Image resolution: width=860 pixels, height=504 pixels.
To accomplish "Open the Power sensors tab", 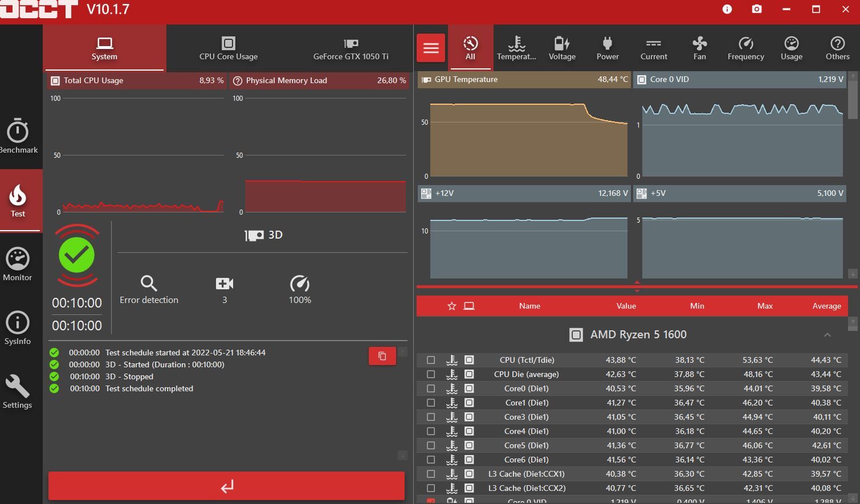I will [608, 48].
